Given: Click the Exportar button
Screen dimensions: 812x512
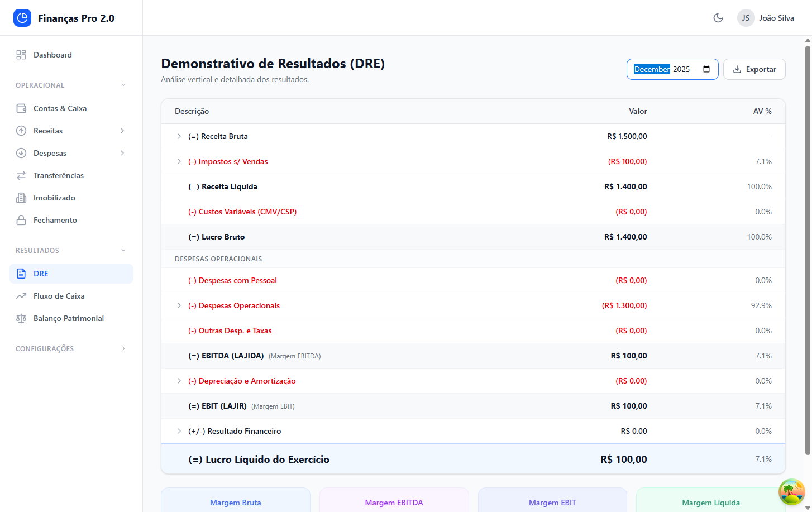Looking at the screenshot, I should [x=754, y=69].
